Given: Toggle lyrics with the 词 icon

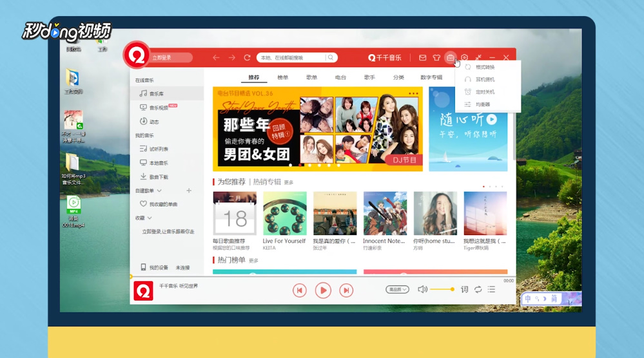Looking at the screenshot, I should tap(465, 290).
